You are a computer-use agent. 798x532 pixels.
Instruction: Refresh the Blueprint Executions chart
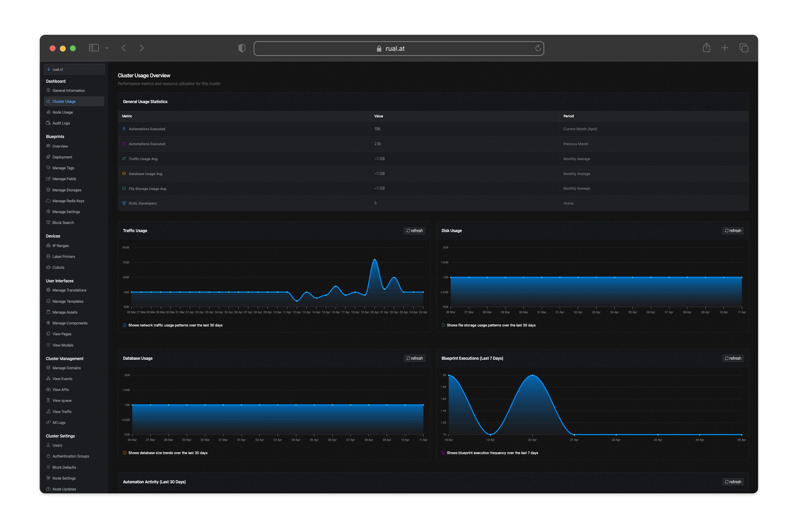[733, 358]
